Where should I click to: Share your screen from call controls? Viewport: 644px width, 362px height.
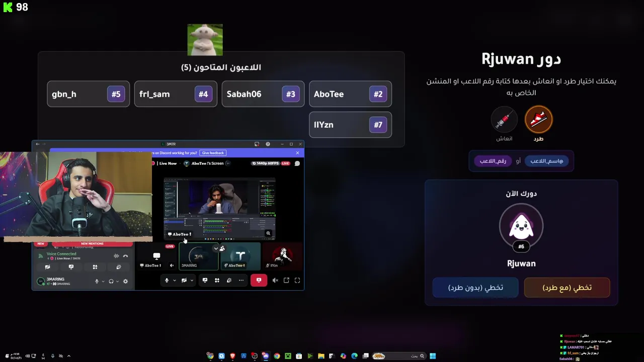click(x=205, y=281)
